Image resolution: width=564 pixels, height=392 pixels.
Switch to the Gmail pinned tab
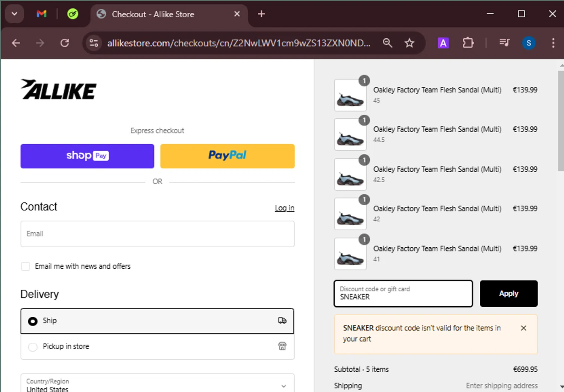click(x=41, y=14)
